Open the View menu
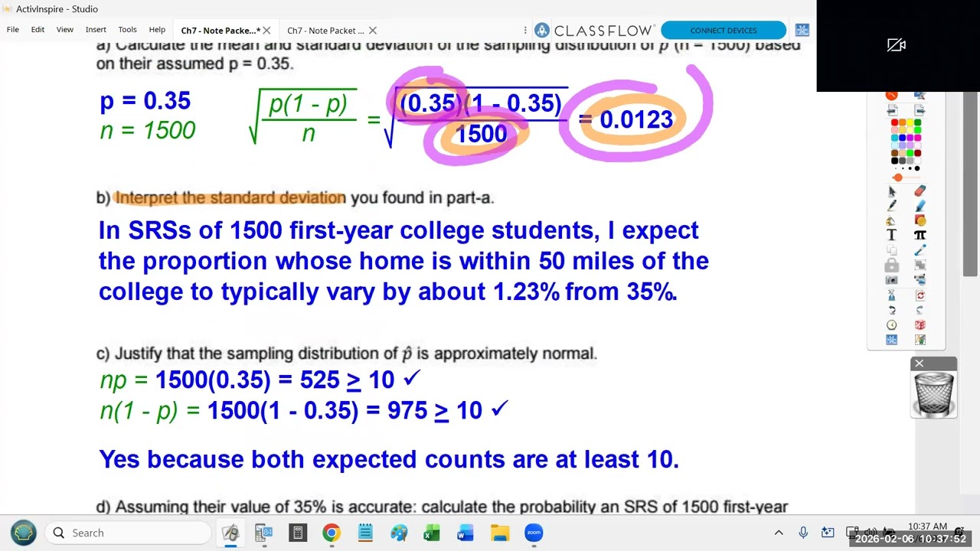Screen dimensions: 980x551 click(x=65, y=29)
